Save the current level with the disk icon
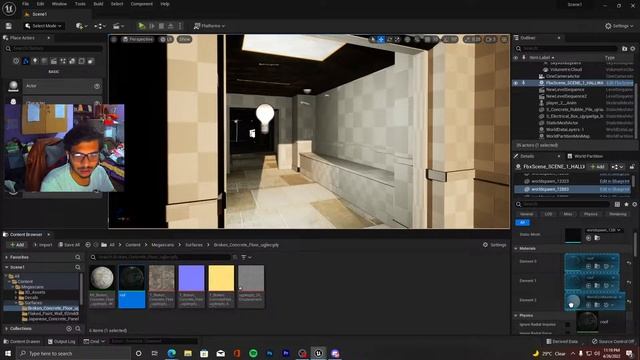 9,26
